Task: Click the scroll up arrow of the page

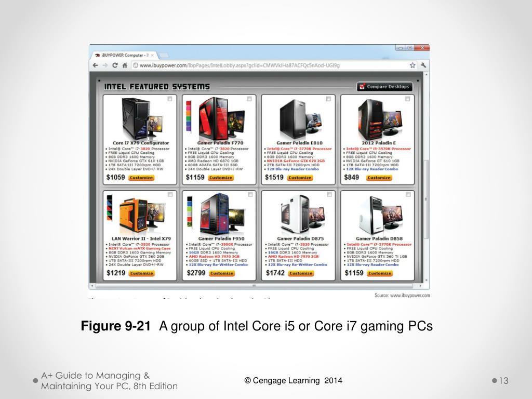Action: point(426,74)
